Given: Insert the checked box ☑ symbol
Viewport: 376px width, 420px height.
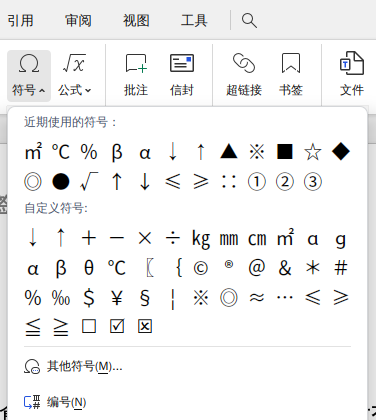Looking at the screenshot, I should tap(117, 326).
